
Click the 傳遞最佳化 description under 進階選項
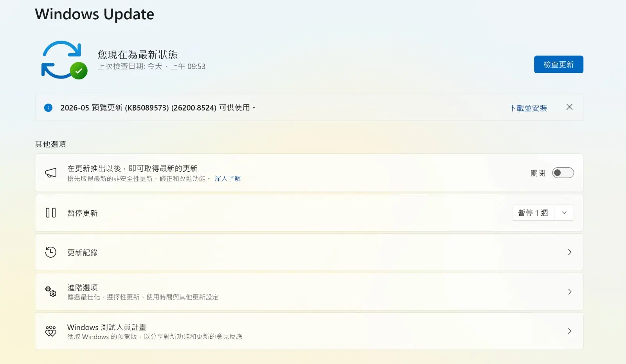pos(143,297)
